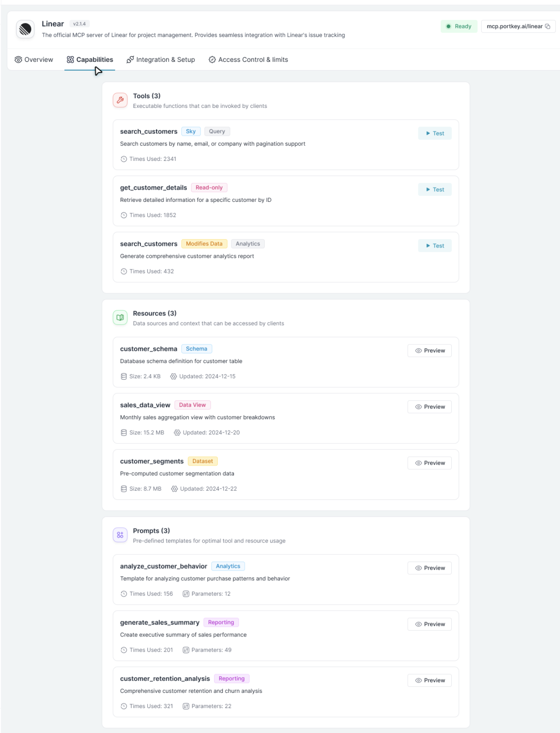Test the search_customers tool
Image resolution: width=560 pixels, height=733 pixels.
(x=434, y=133)
